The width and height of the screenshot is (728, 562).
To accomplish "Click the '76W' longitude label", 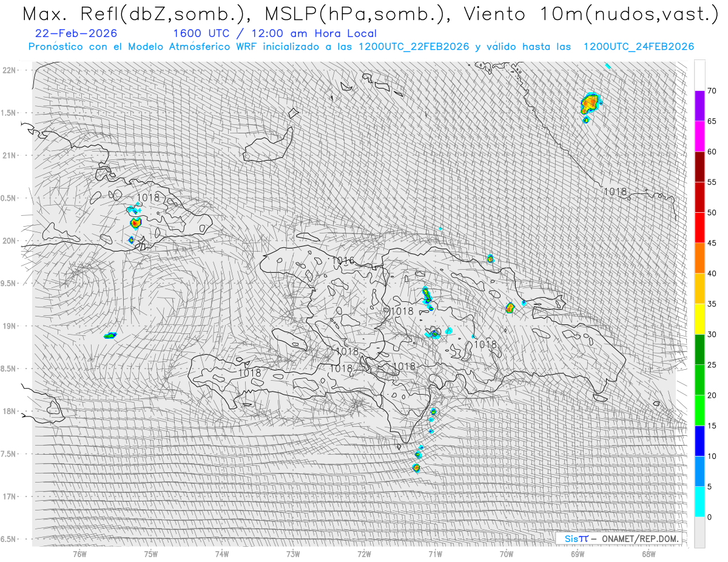I will tap(79, 554).
